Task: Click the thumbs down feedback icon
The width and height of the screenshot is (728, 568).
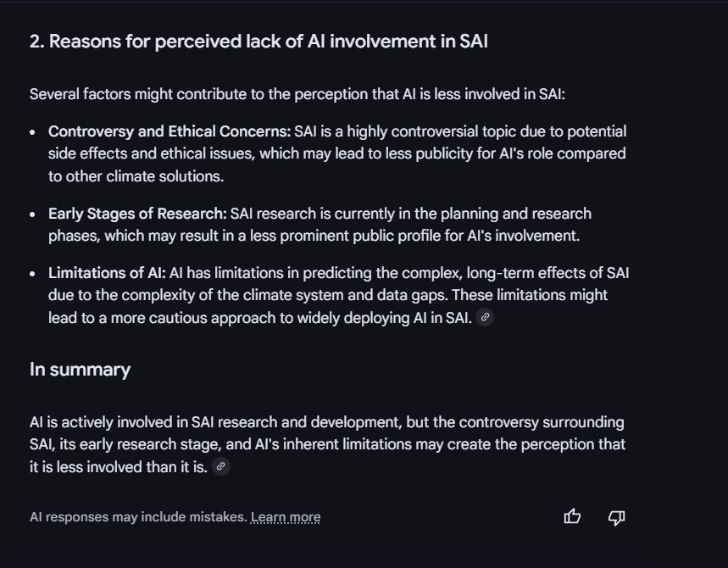Action: coord(617,517)
